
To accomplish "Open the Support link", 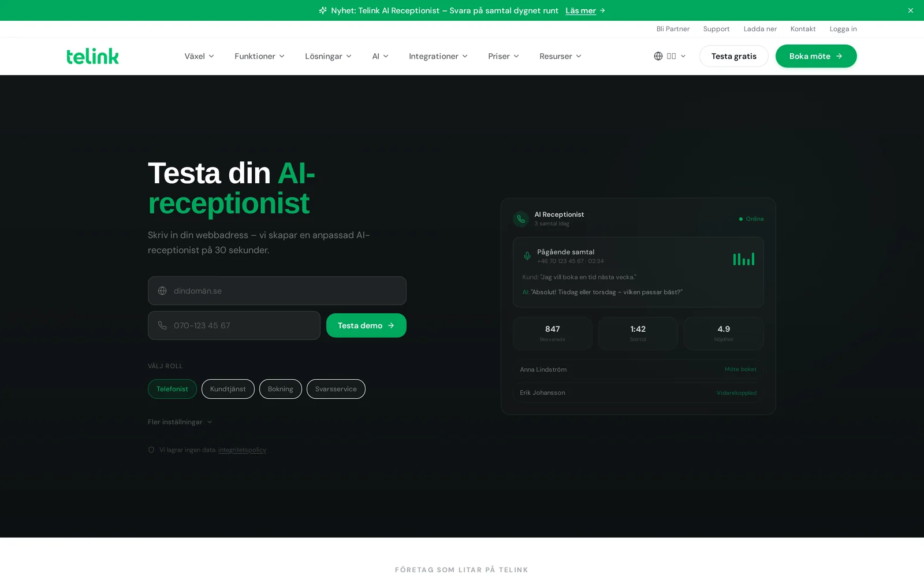I will (x=716, y=29).
